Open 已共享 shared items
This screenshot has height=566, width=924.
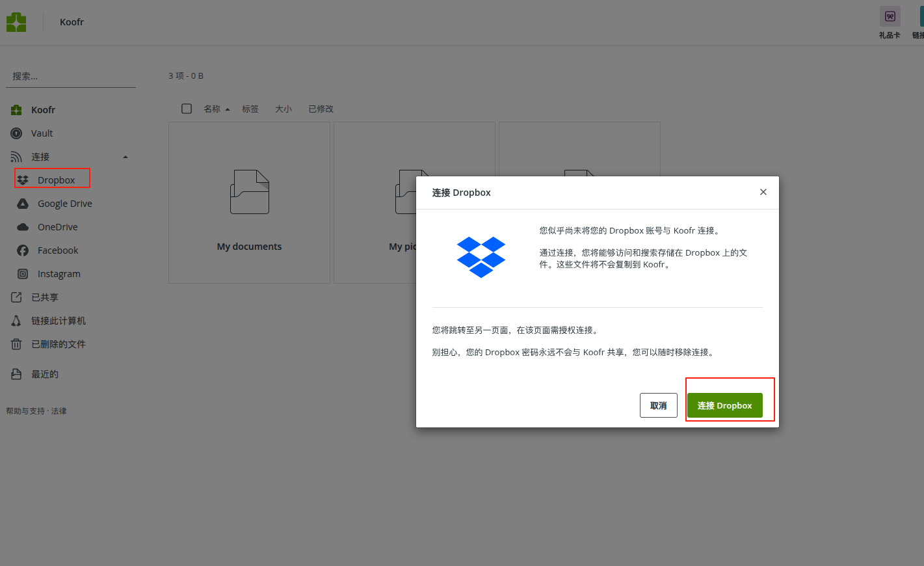tap(45, 297)
